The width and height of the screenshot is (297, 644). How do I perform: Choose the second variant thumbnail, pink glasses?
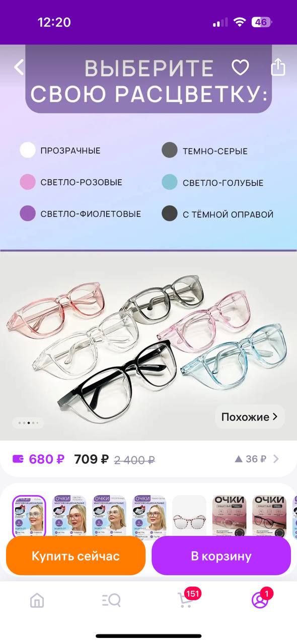pos(69,516)
